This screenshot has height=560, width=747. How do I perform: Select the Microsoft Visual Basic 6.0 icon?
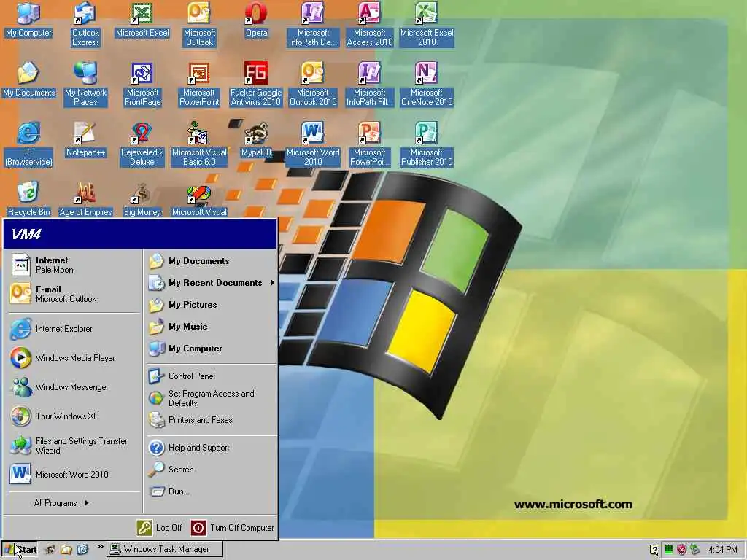(x=199, y=144)
